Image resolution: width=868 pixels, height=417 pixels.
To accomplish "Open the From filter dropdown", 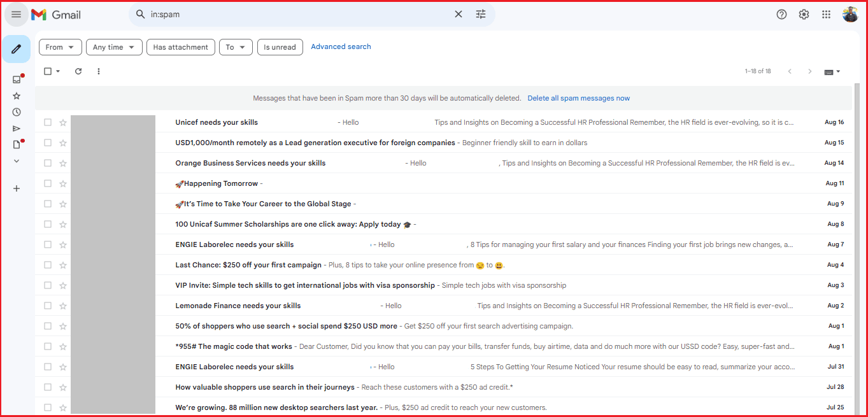I will click(60, 46).
